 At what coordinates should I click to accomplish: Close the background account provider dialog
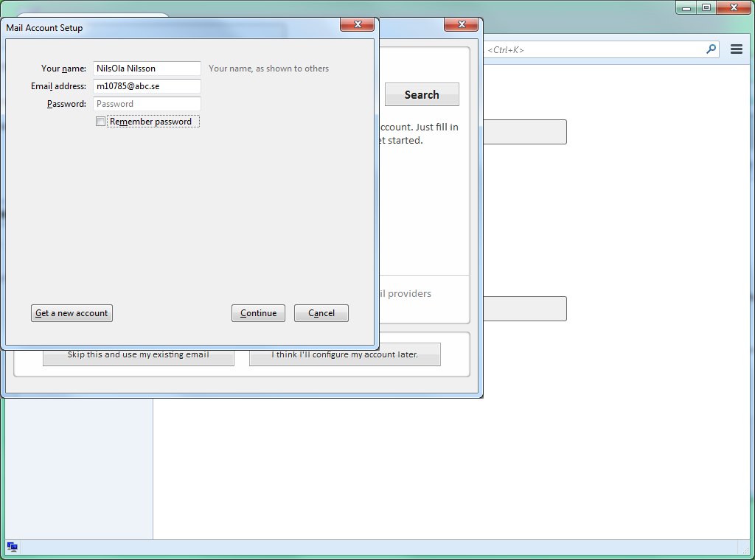point(462,25)
